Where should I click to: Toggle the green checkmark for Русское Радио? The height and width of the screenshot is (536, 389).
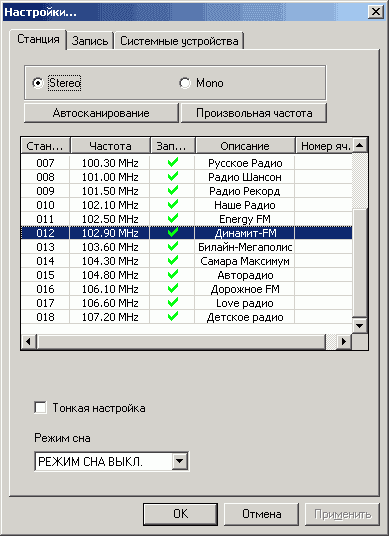coord(173,163)
